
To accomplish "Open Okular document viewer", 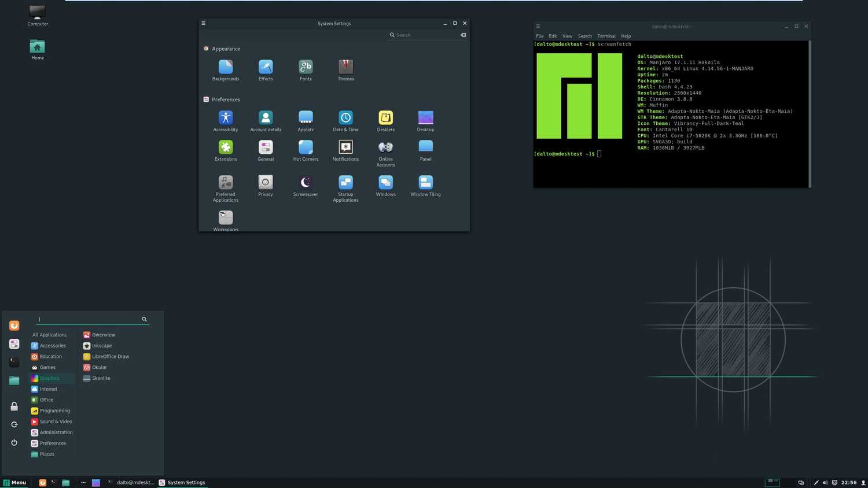I will 99,367.
